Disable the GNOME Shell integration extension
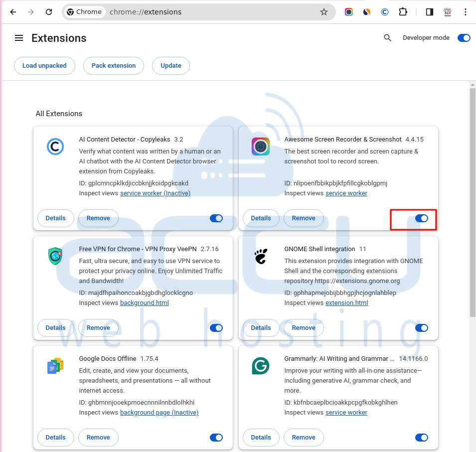 (421, 328)
